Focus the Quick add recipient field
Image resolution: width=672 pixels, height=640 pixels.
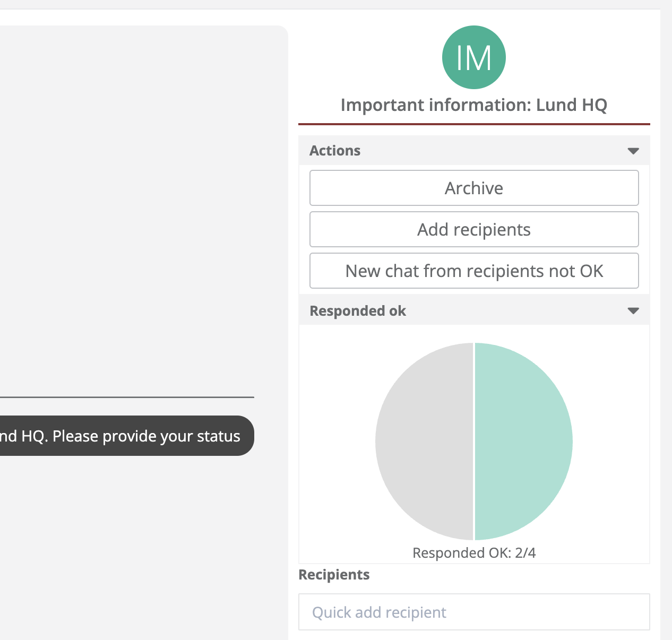pos(473,612)
